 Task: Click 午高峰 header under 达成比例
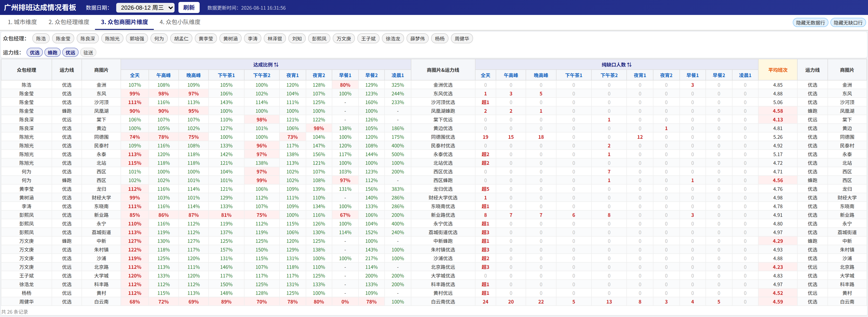tap(163, 75)
